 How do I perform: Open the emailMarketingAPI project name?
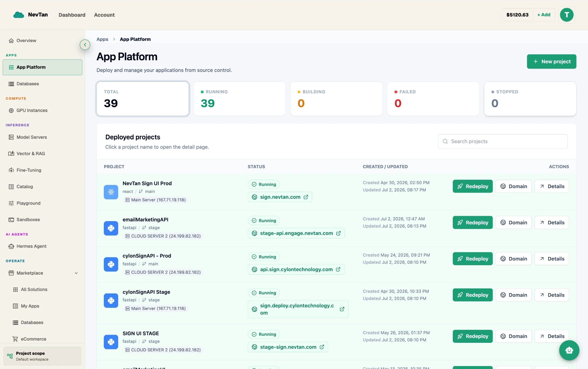pyautogui.click(x=145, y=220)
